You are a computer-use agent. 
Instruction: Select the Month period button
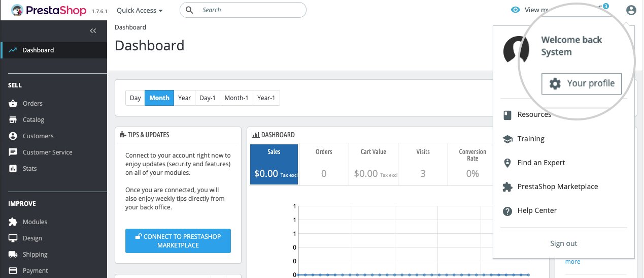pyautogui.click(x=159, y=98)
